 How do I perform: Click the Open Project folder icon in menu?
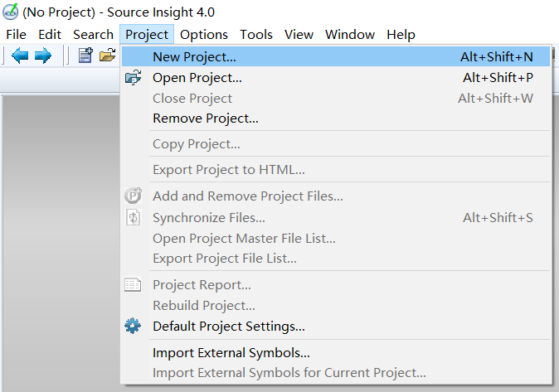click(133, 78)
